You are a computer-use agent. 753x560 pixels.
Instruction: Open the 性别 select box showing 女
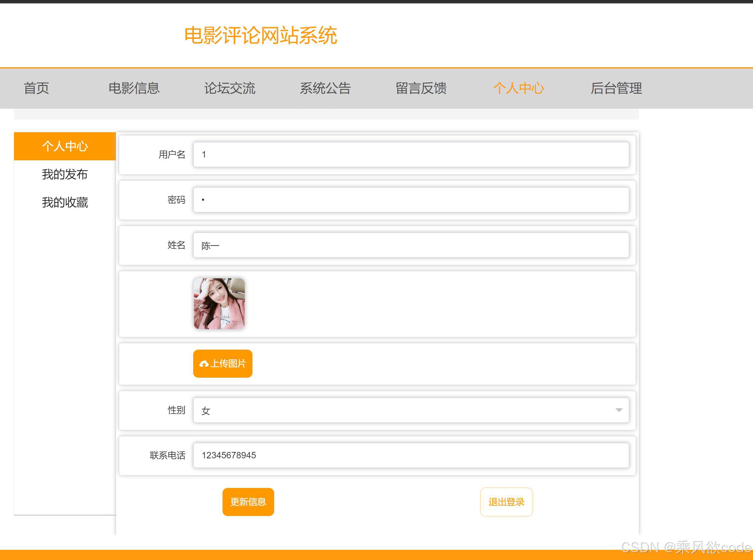(x=404, y=410)
